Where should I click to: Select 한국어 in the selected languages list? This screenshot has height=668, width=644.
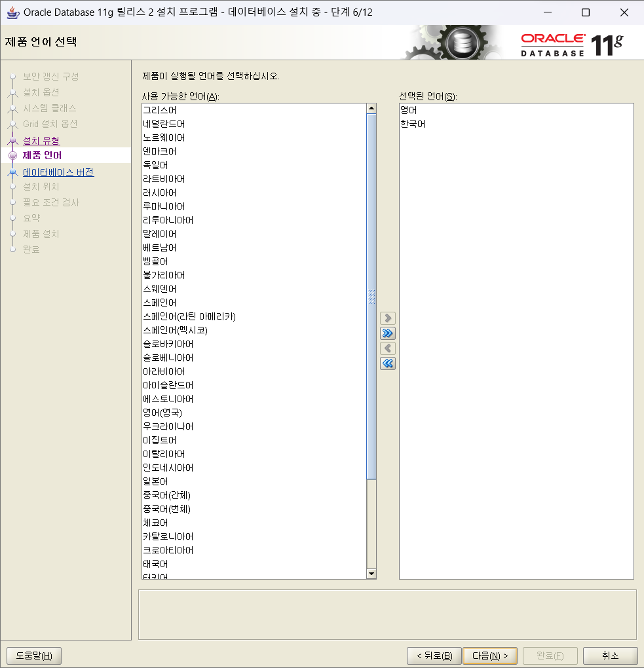pos(516,124)
